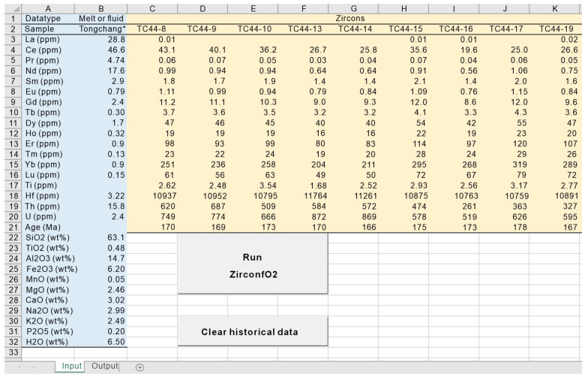Click the Run ZirconfO2 button

[x=253, y=265]
